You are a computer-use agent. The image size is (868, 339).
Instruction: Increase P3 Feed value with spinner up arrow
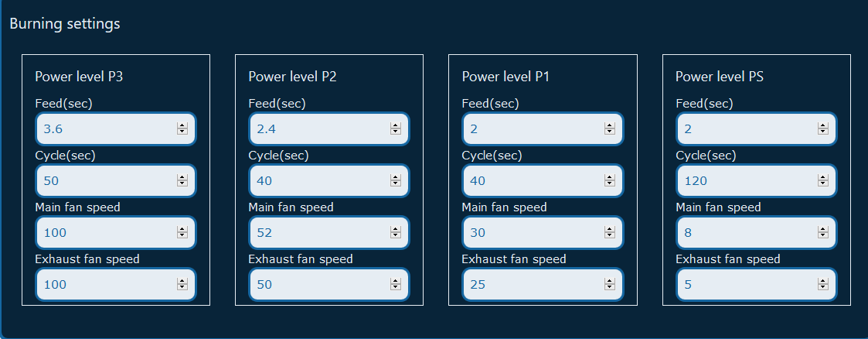click(182, 126)
